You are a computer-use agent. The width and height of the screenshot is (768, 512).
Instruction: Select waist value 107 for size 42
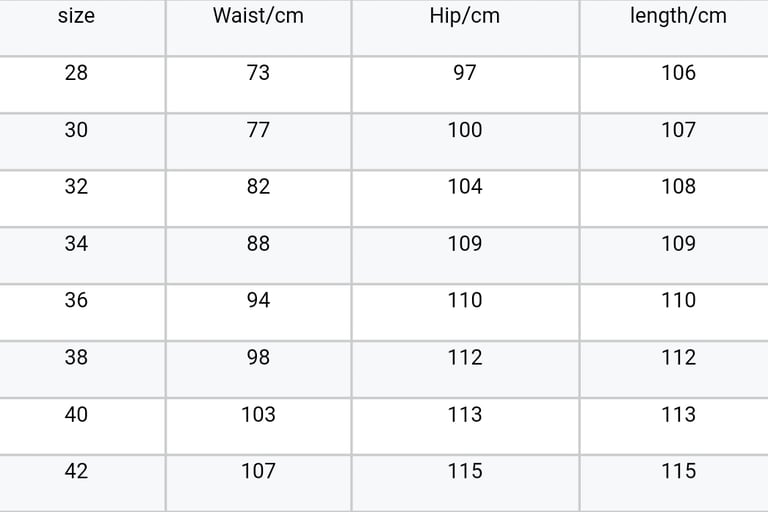click(x=258, y=471)
